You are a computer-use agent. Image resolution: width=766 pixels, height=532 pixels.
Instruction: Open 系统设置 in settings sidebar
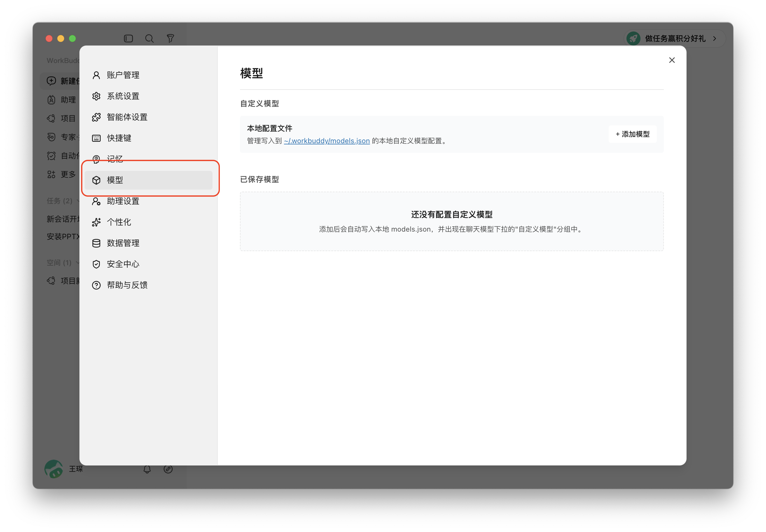click(149, 96)
